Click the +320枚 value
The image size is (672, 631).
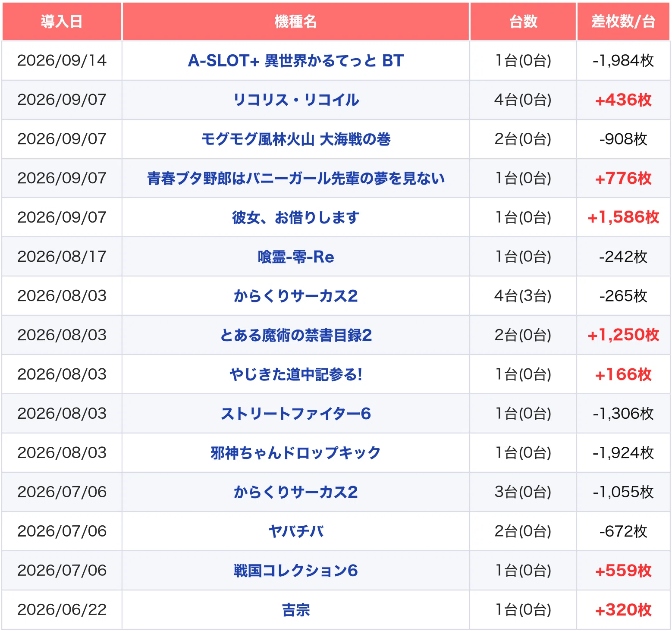pyautogui.click(x=623, y=610)
